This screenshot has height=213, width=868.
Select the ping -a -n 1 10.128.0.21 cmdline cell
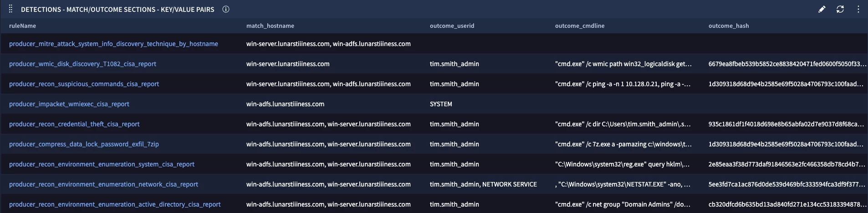pyautogui.click(x=623, y=84)
